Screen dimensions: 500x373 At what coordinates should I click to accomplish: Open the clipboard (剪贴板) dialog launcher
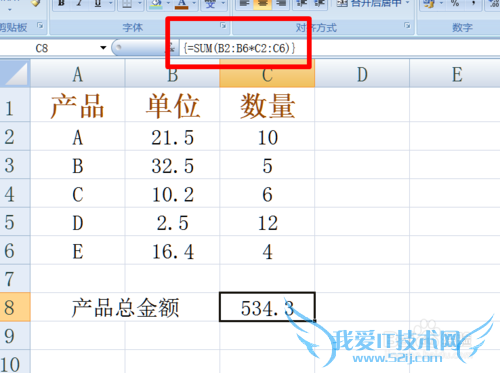[x=40, y=25]
